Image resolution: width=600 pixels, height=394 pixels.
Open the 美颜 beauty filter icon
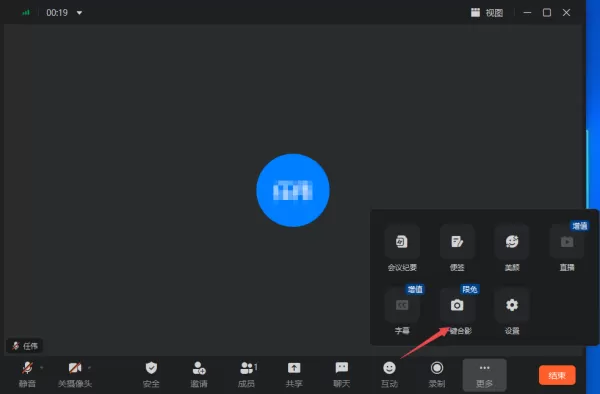pos(512,242)
